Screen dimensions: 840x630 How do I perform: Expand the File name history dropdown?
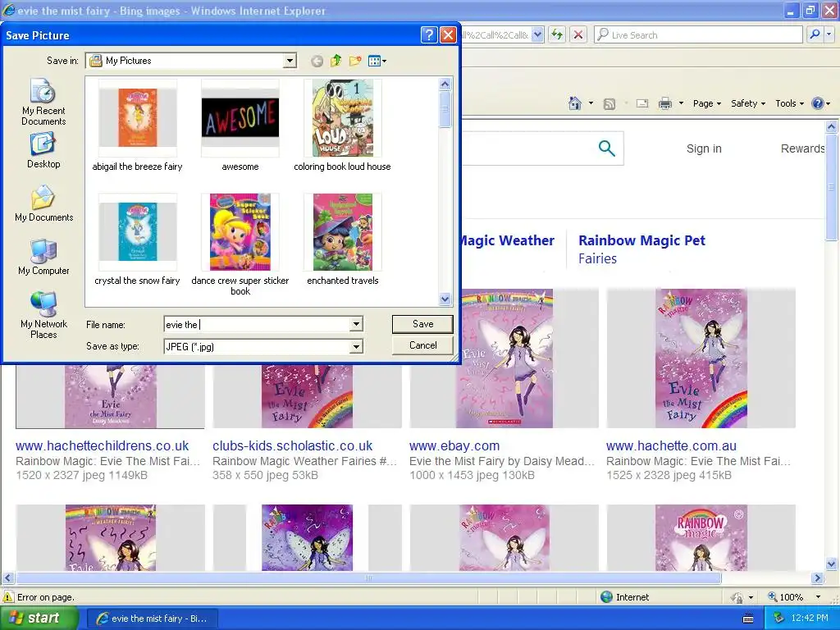(356, 324)
